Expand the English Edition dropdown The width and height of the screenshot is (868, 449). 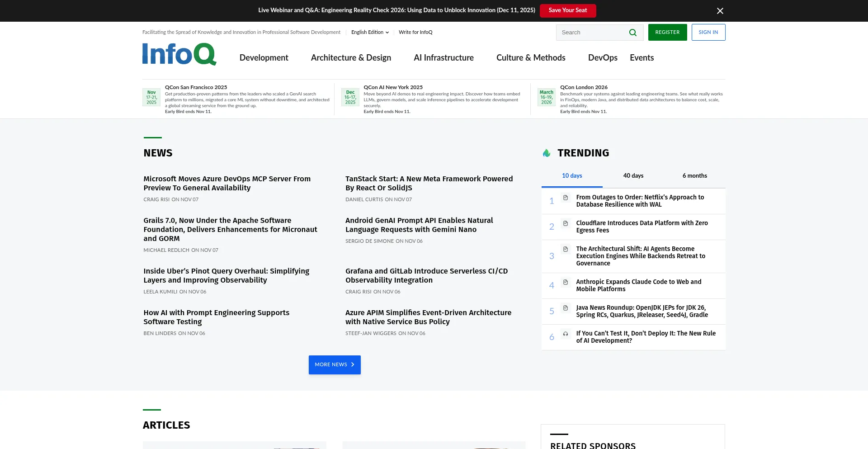coord(369,33)
